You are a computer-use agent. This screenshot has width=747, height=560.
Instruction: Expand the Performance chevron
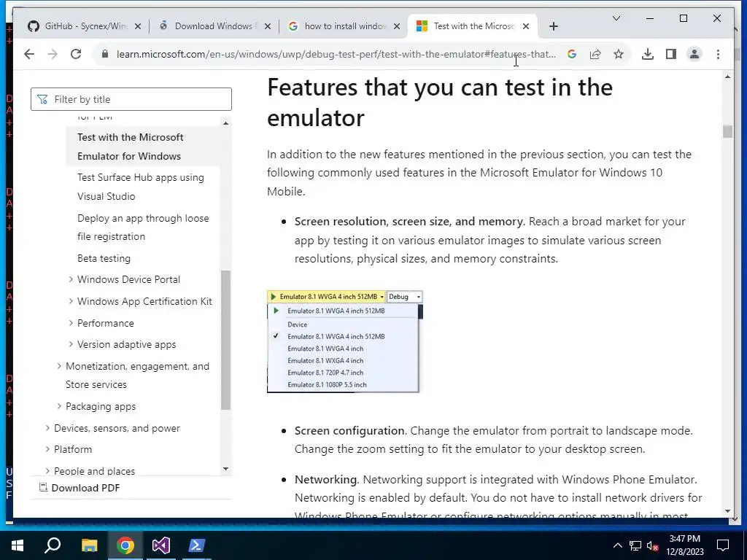click(71, 323)
